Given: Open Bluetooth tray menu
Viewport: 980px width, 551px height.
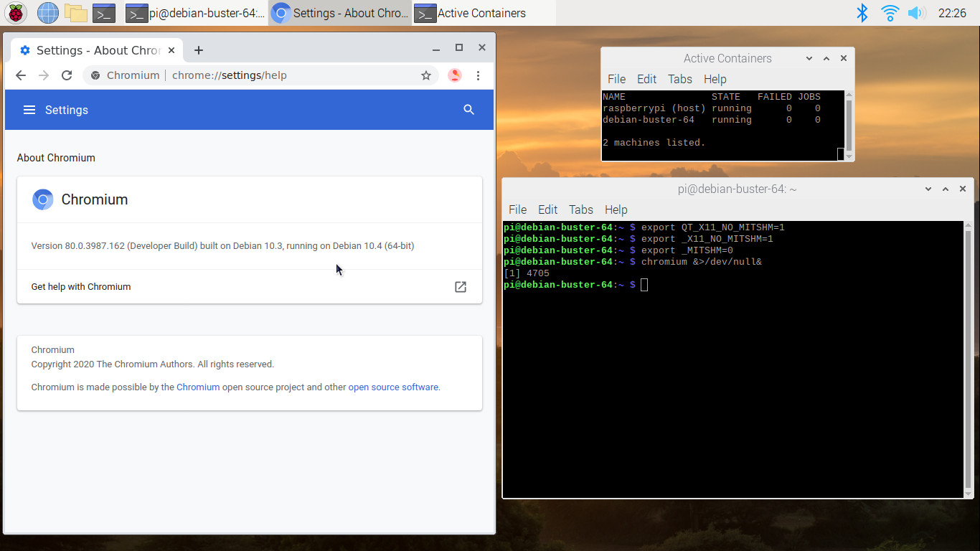Looking at the screenshot, I should pos(862,13).
